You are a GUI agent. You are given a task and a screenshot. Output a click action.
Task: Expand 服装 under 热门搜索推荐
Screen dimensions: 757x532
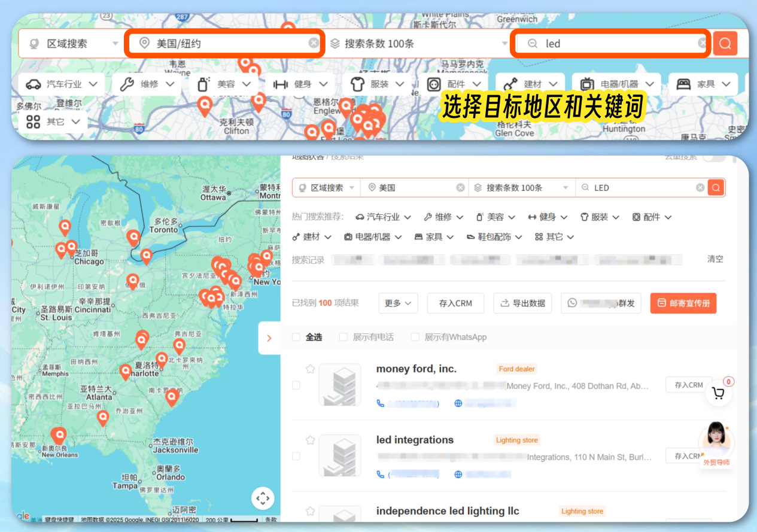600,217
